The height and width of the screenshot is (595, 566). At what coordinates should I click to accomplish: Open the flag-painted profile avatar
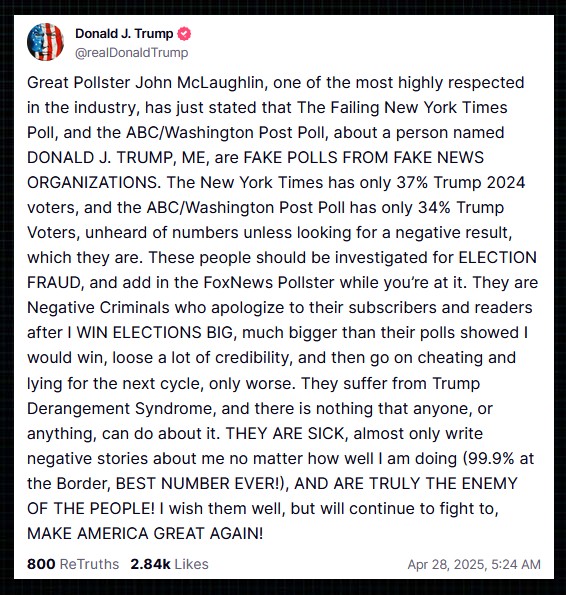[46, 42]
